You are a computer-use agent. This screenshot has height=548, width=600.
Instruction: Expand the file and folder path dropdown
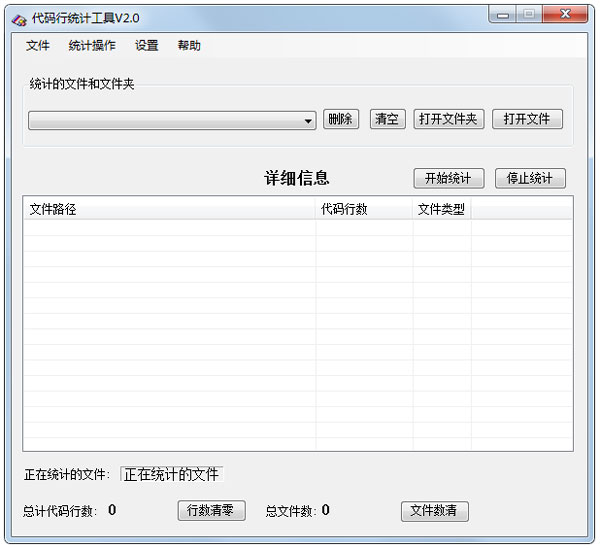coord(309,121)
